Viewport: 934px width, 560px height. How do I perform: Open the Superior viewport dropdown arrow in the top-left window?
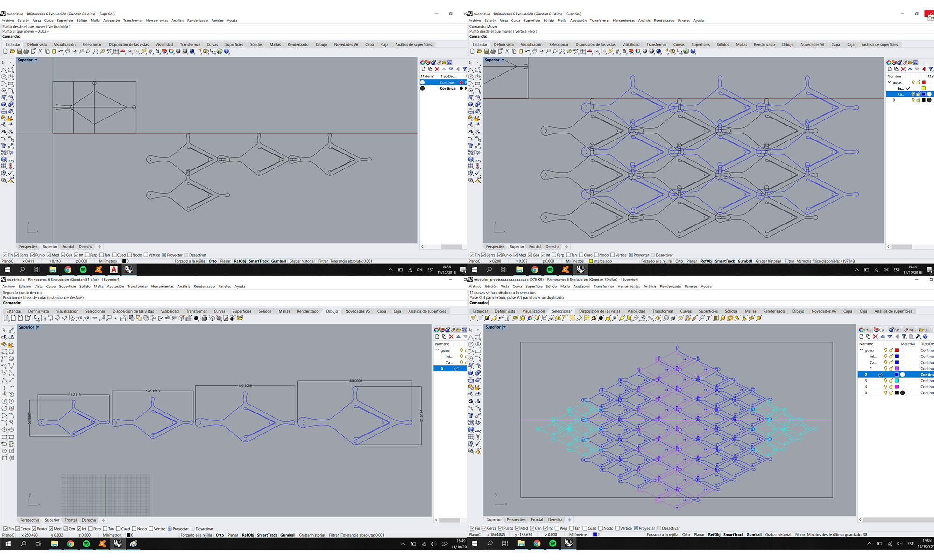pyautogui.click(x=36, y=60)
